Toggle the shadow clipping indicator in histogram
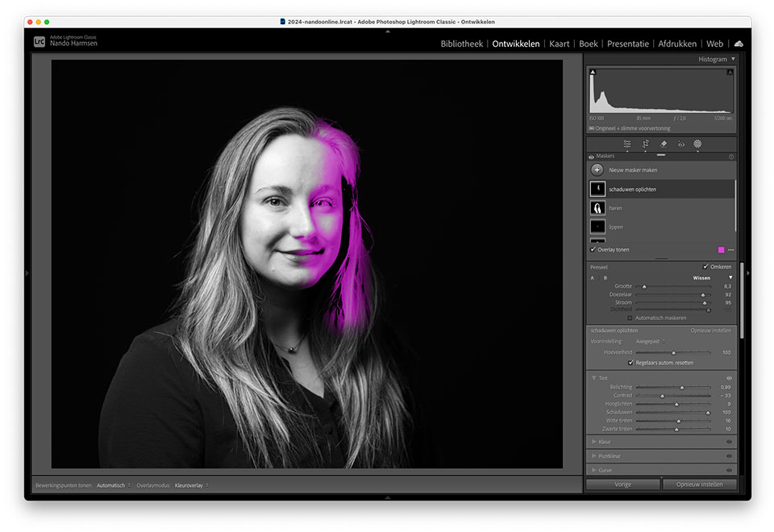The height and width of the screenshot is (532, 774). tap(593, 72)
